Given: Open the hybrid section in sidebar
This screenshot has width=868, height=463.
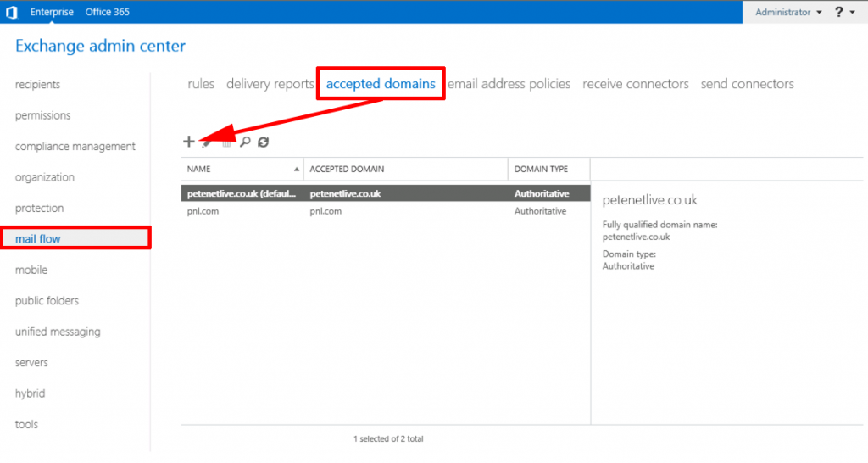Looking at the screenshot, I should coord(30,393).
